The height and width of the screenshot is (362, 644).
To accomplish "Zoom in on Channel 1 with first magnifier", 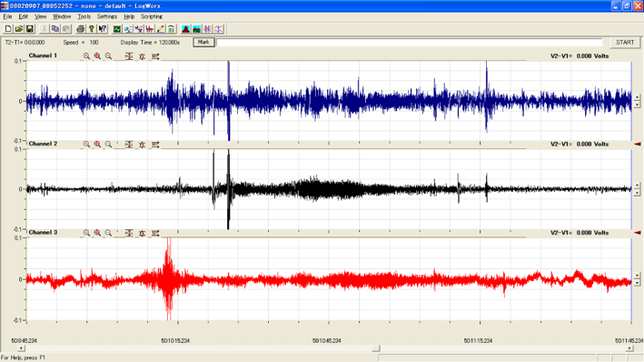I will [86, 56].
